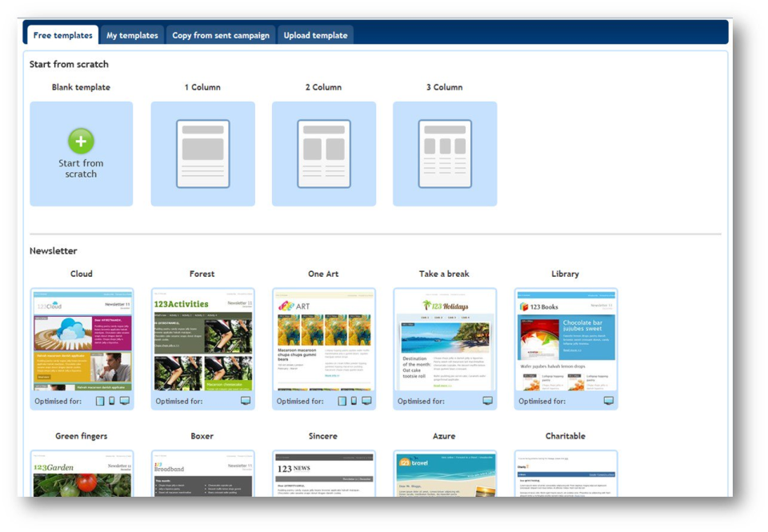Click the Azure template title
The image size is (768, 532).
click(444, 436)
